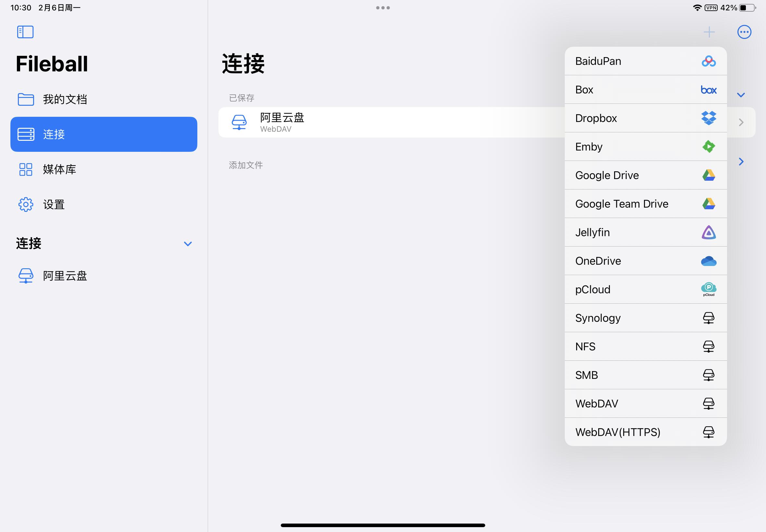Collapse the 已保存 section chevron

(x=741, y=95)
